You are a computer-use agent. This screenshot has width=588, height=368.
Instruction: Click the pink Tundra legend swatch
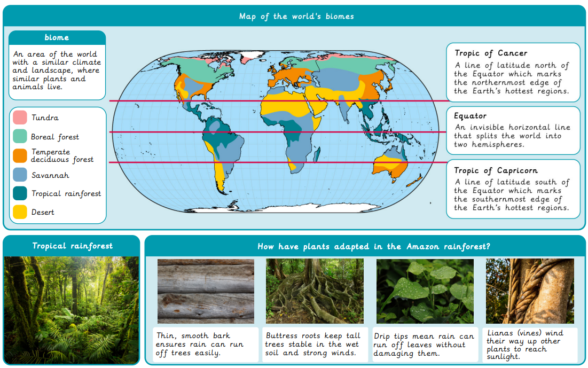click(20, 118)
